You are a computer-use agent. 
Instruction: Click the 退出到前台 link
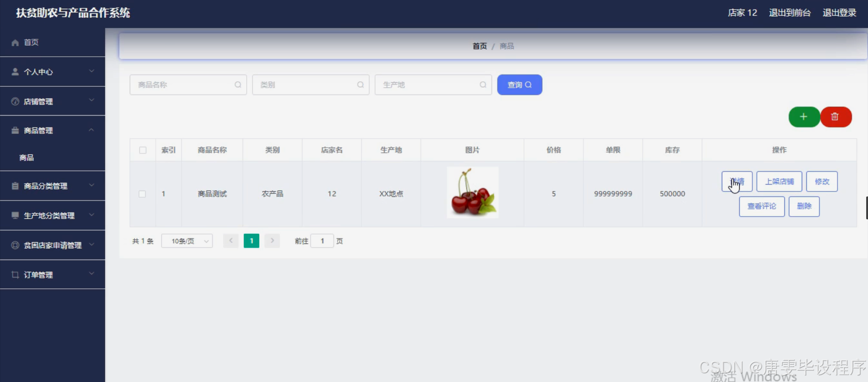point(790,13)
